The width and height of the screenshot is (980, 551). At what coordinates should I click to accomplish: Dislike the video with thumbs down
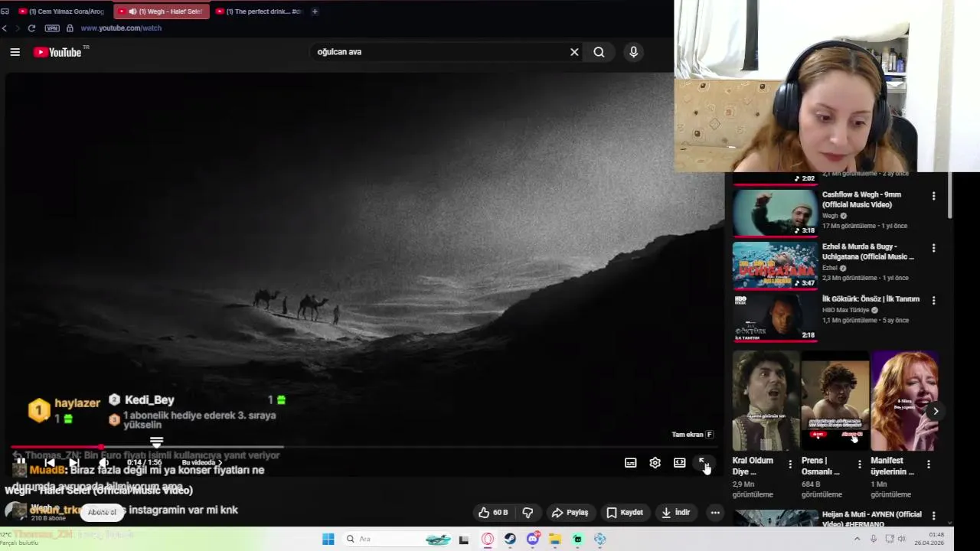[x=528, y=513]
